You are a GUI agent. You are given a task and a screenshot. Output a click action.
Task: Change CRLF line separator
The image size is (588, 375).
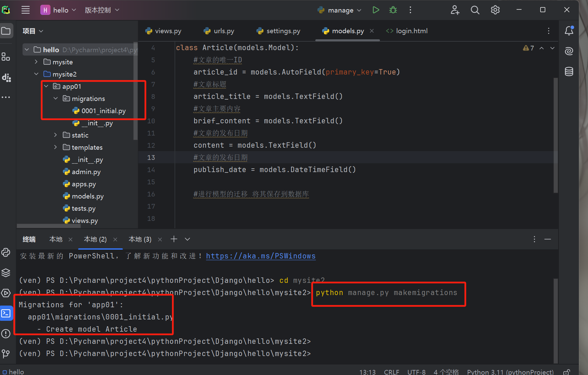(391, 372)
